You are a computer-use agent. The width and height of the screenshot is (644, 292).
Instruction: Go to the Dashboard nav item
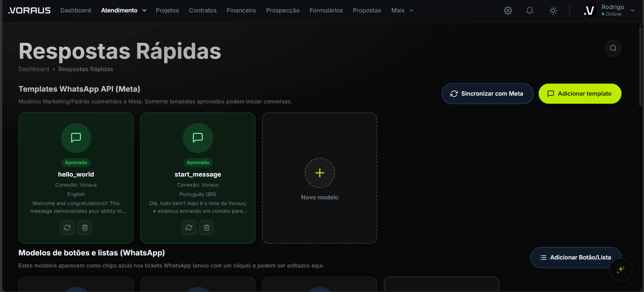pos(76,10)
